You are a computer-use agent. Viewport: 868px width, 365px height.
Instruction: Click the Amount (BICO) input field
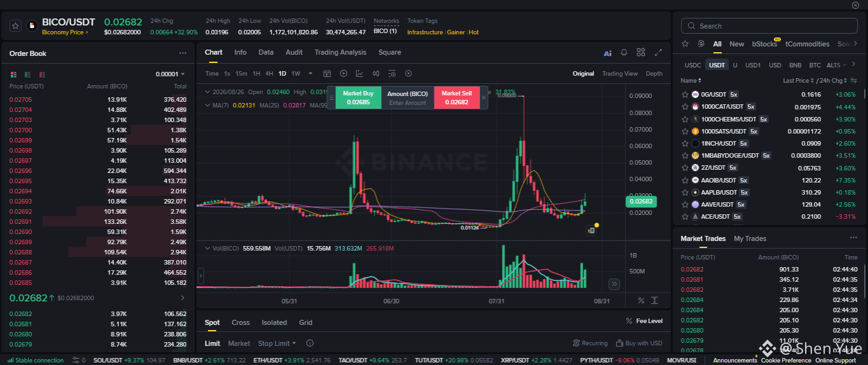pyautogui.click(x=408, y=97)
